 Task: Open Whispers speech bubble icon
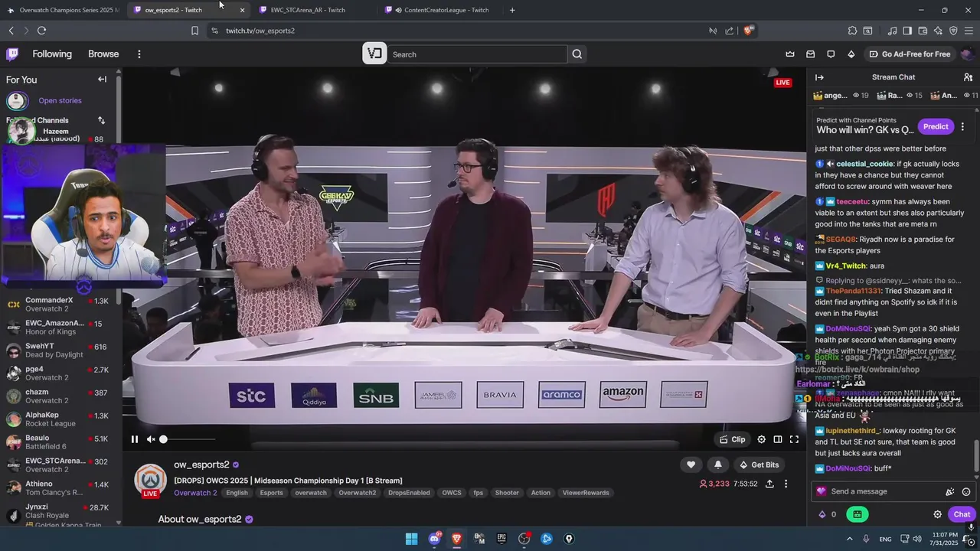831,54
